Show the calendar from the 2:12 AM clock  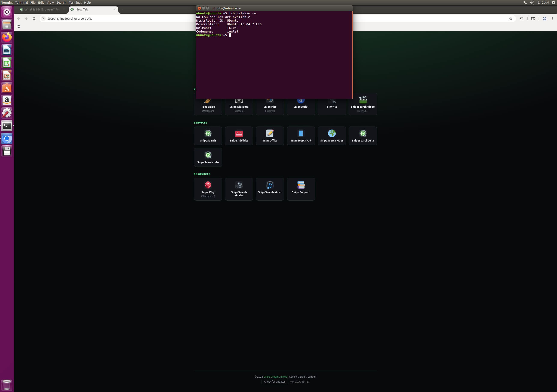coord(543,2)
